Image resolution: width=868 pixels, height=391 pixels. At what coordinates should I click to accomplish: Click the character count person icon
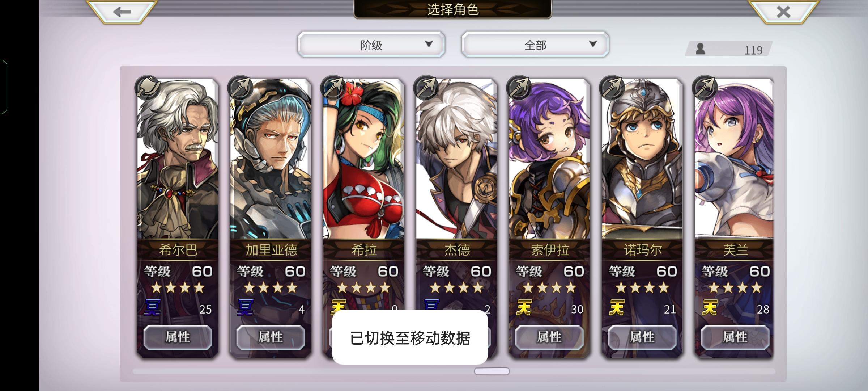[x=700, y=49]
